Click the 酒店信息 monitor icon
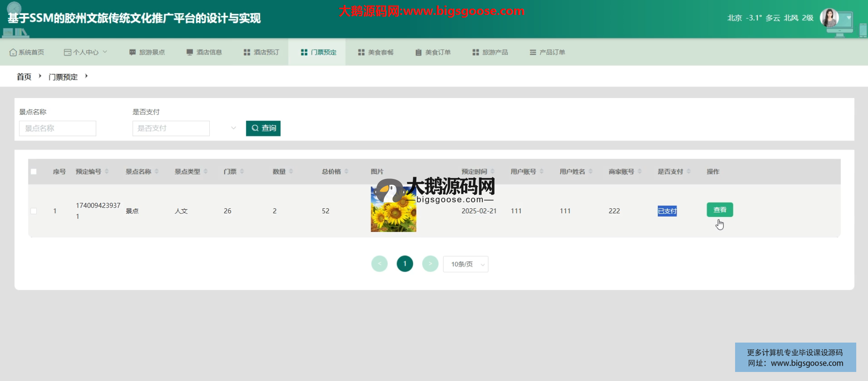Image resolution: width=868 pixels, height=381 pixels. pyautogui.click(x=190, y=52)
